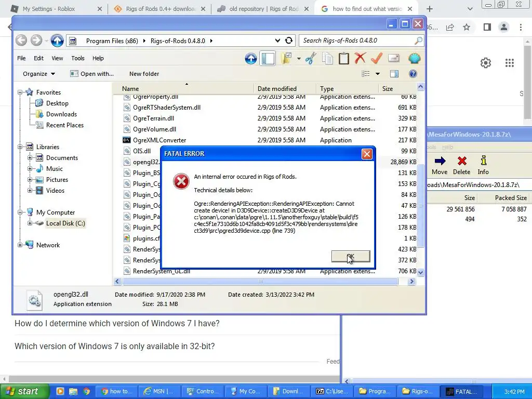Screen dimensions: 532x399
Task: Click the Up folder button beside address bar
Action: coord(57,41)
